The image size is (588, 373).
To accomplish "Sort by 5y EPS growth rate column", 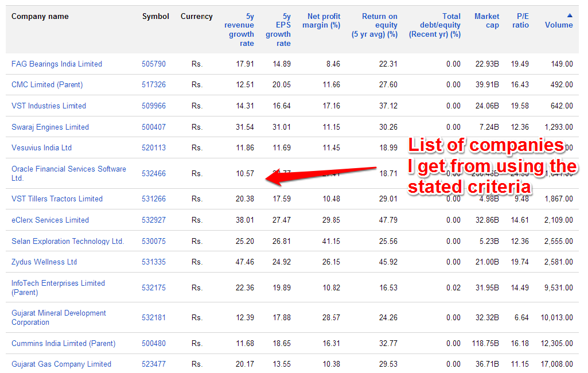I will click(278, 30).
